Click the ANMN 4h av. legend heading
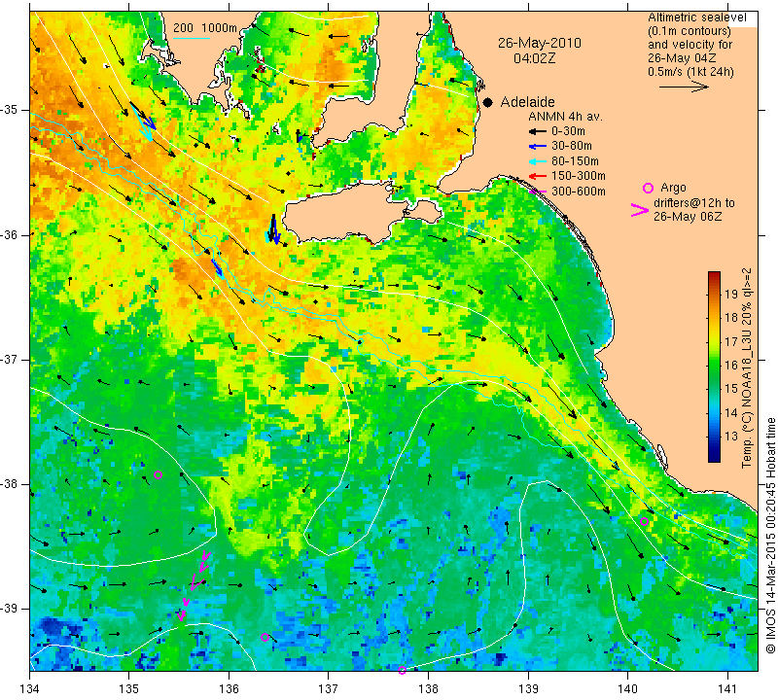Viewport: 778px width, 700px height. coord(565,117)
